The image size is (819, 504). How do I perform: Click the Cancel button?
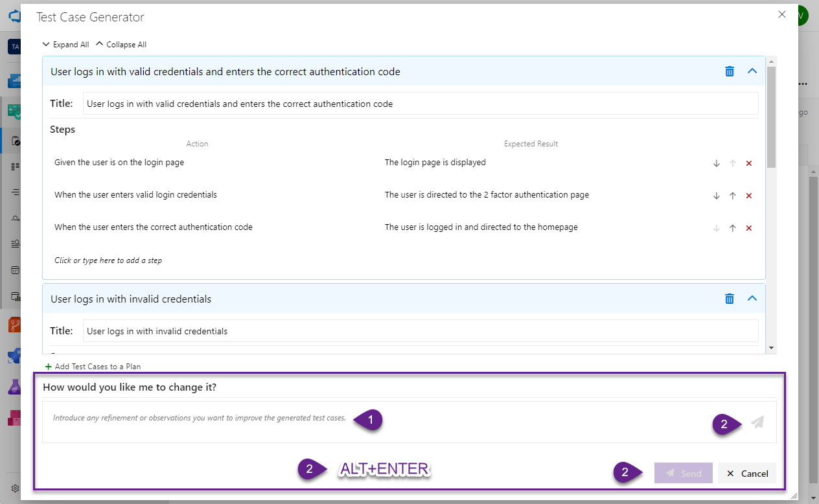pyautogui.click(x=747, y=474)
